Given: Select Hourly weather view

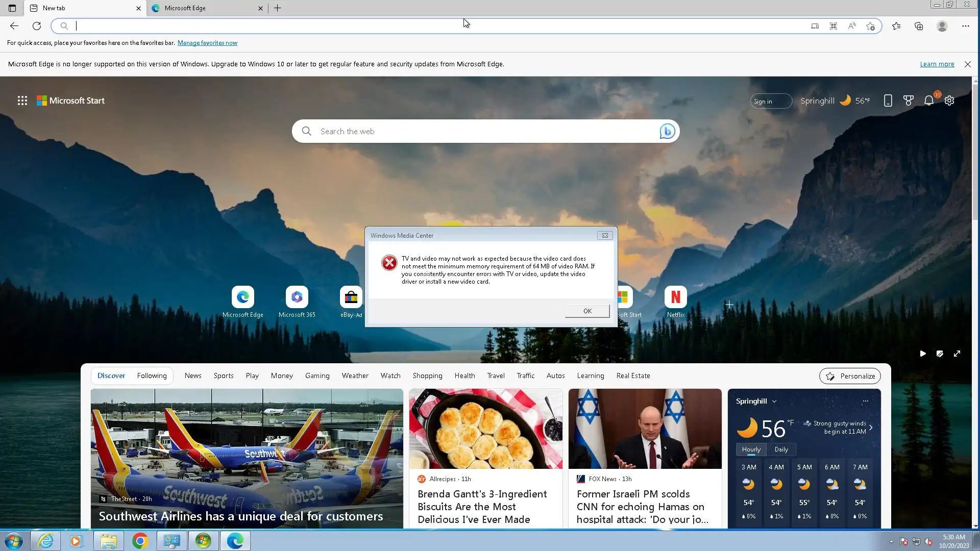Looking at the screenshot, I should [751, 449].
